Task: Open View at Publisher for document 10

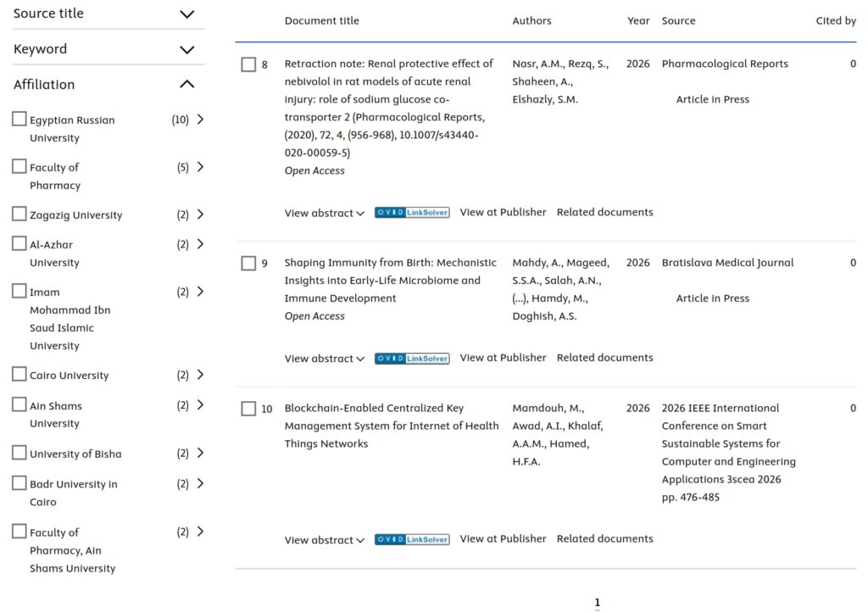Action: [503, 538]
